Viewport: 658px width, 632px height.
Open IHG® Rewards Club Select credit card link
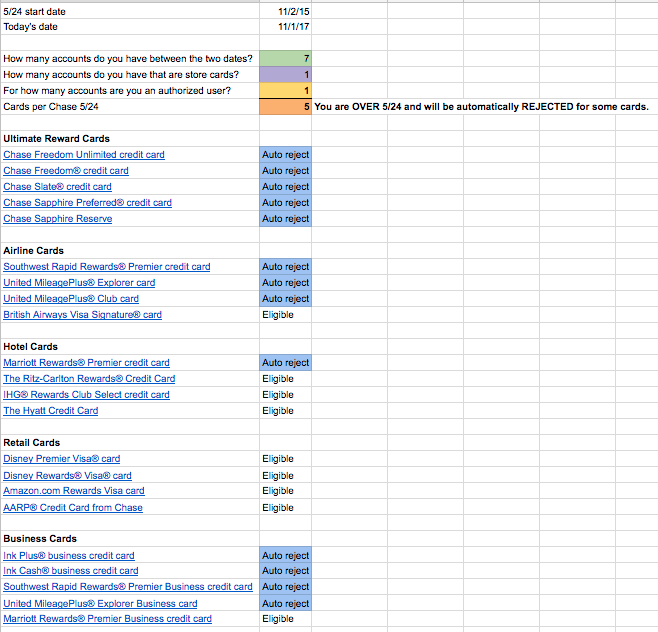pos(86,395)
